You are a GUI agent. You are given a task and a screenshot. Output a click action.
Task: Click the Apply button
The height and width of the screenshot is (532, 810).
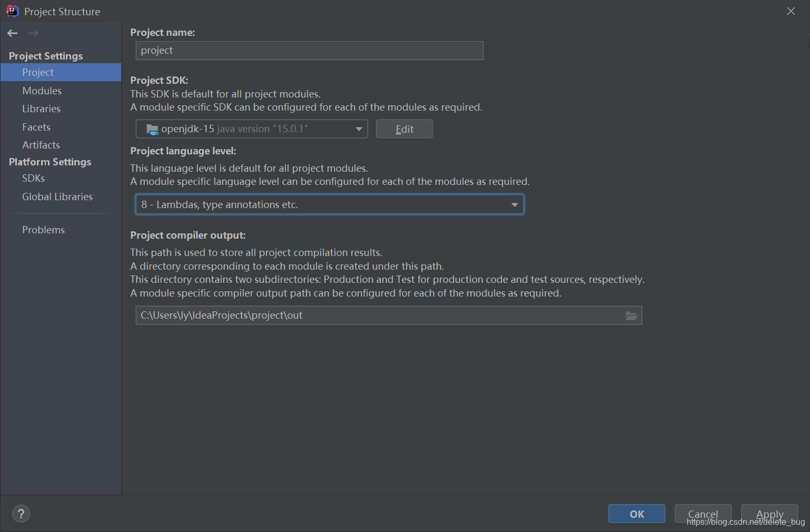[769, 514]
